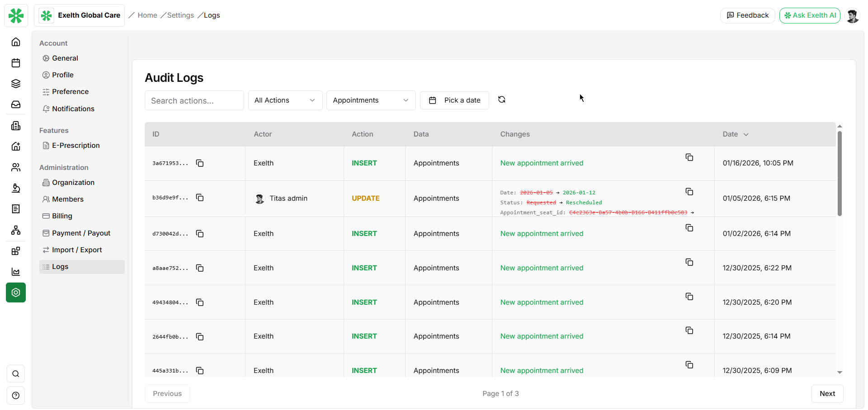868x410 pixels.
Task: Open the Inbox icon in the sidebar
Action: [x=16, y=104]
